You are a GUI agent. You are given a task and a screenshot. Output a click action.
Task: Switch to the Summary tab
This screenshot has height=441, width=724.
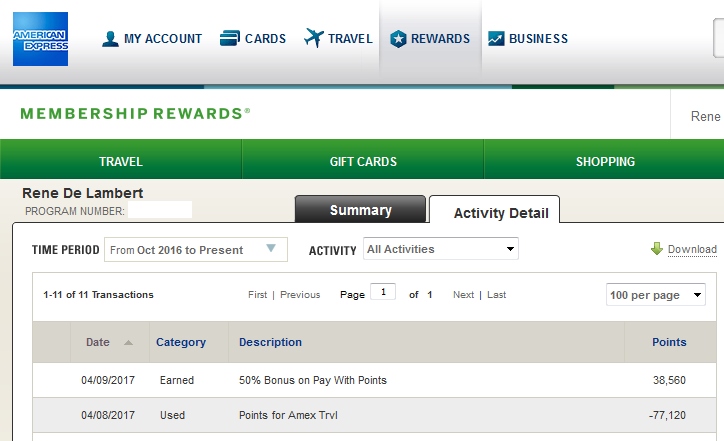point(360,210)
